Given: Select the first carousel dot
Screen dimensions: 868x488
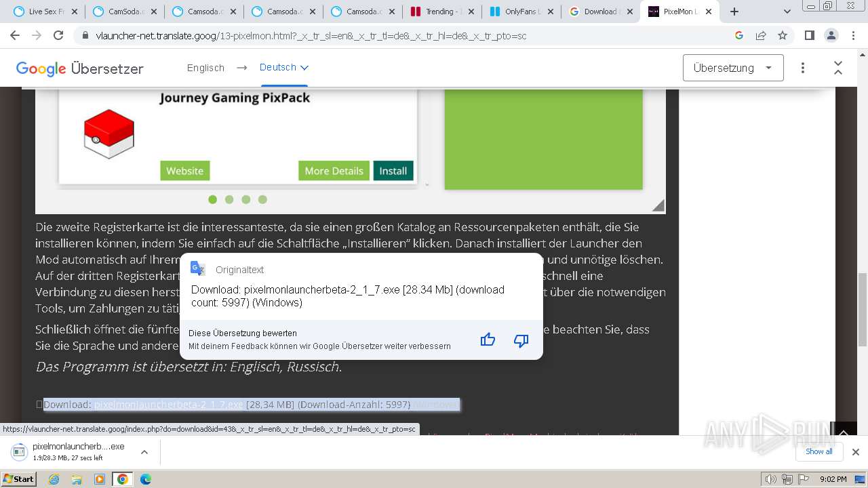Looking at the screenshot, I should tap(212, 199).
